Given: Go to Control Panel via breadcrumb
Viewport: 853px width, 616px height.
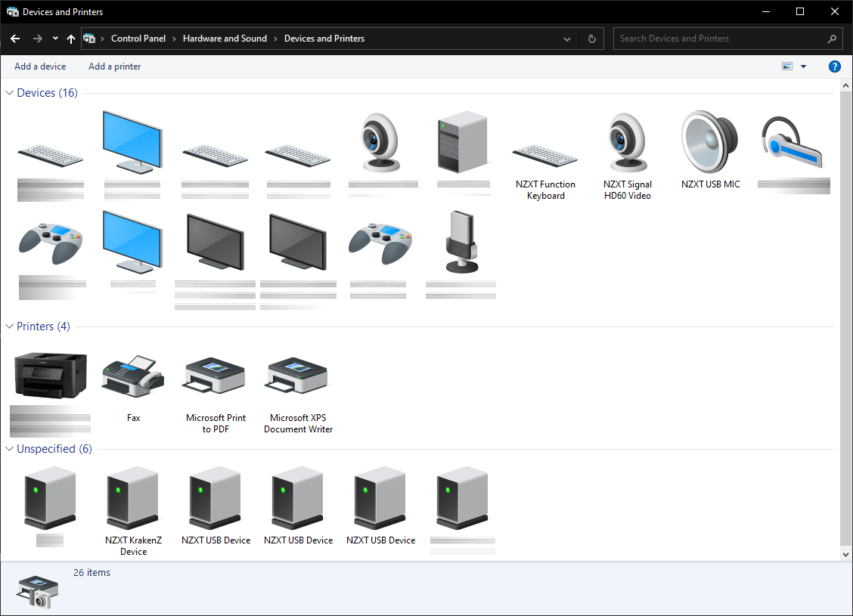Looking at the screenshot, I should tap(138, 38).
